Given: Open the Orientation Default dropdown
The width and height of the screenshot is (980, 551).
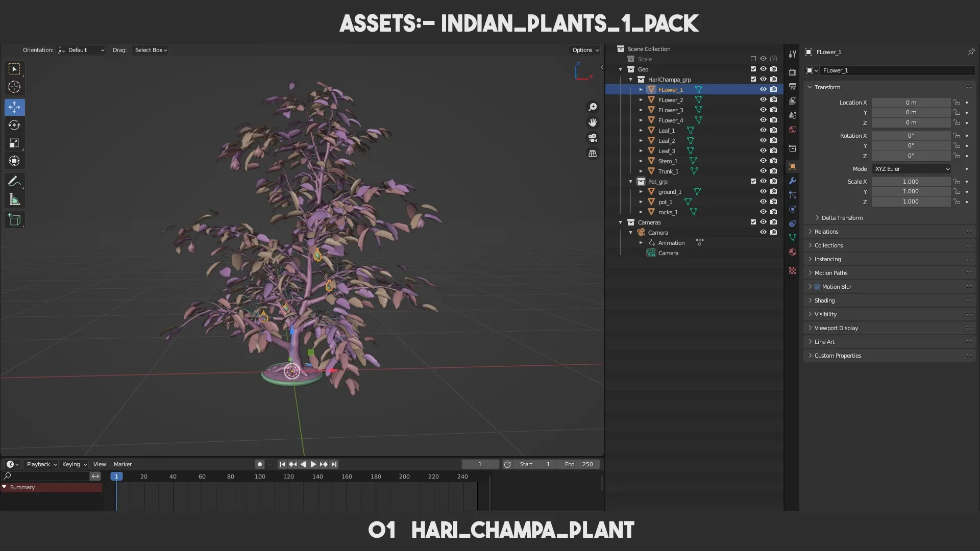Looking at the screenshot, I should point(82,50).
